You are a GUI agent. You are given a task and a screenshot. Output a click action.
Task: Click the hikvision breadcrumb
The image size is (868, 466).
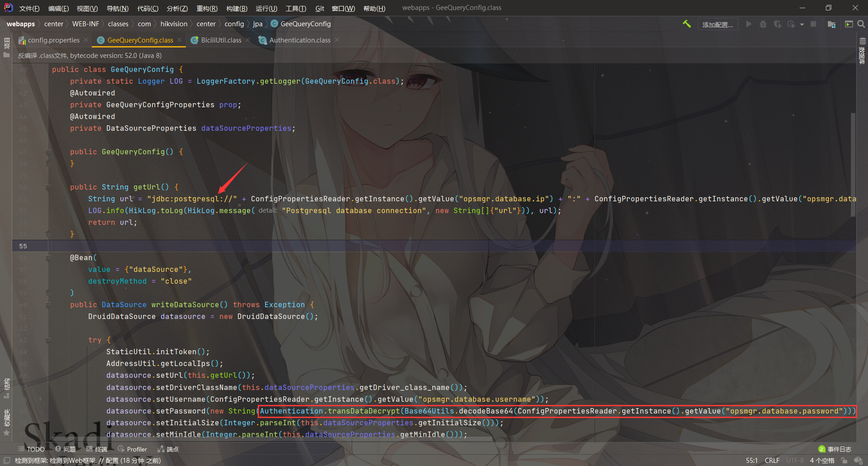tap(174, 24)
